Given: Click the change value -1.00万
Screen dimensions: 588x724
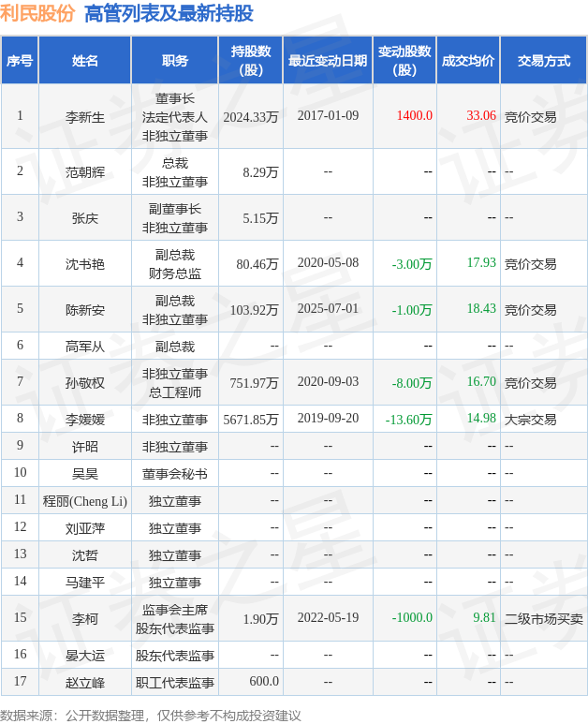Looking at the screenshot, I should click(412, 310).
